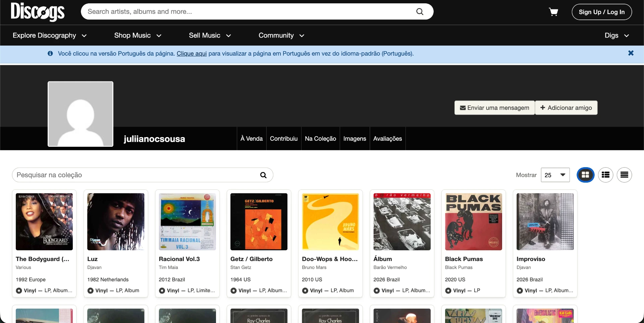Click Sign Up / Log In button
The height and width of the screenshot is (323, 644).
click(602, 12)
